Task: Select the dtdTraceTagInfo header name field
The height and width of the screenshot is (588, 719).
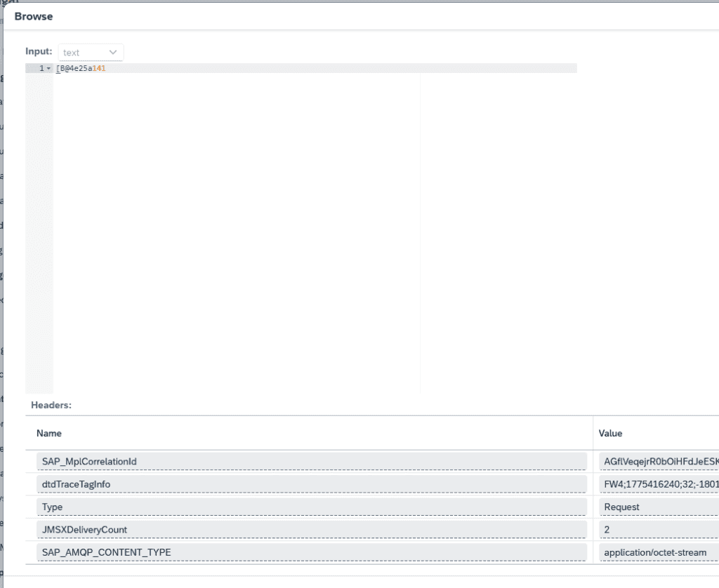Action: coord(312,484)
